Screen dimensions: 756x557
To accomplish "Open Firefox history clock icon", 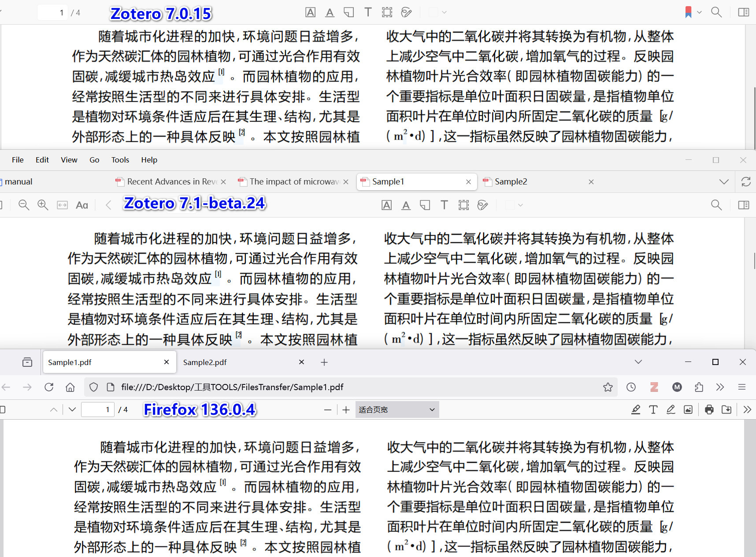I will click(631, 387).
